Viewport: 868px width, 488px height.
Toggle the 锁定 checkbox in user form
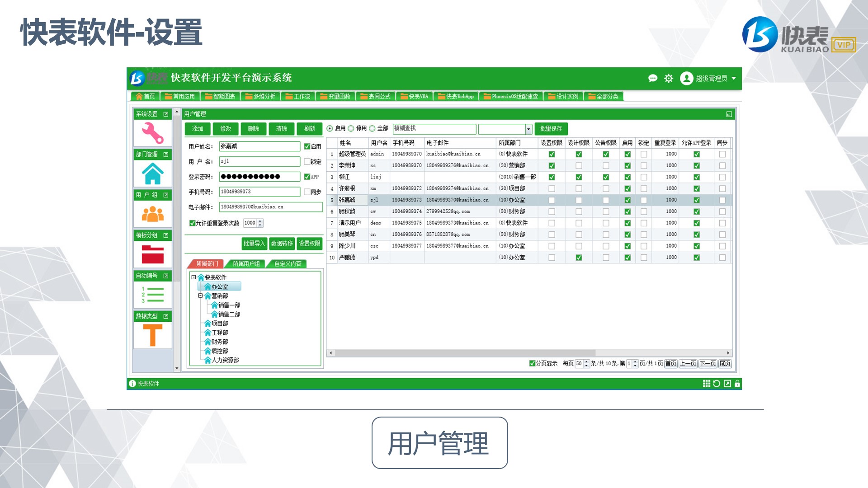pos(307,162)
